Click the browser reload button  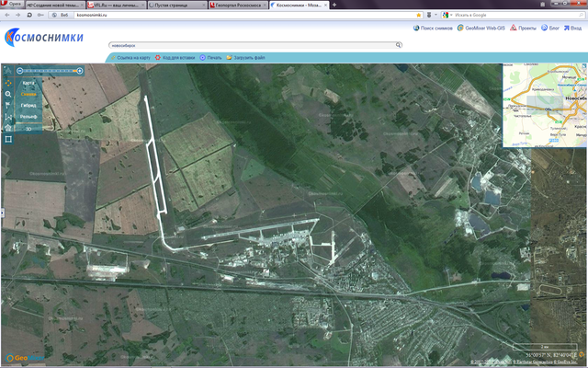tap(29, 15)
